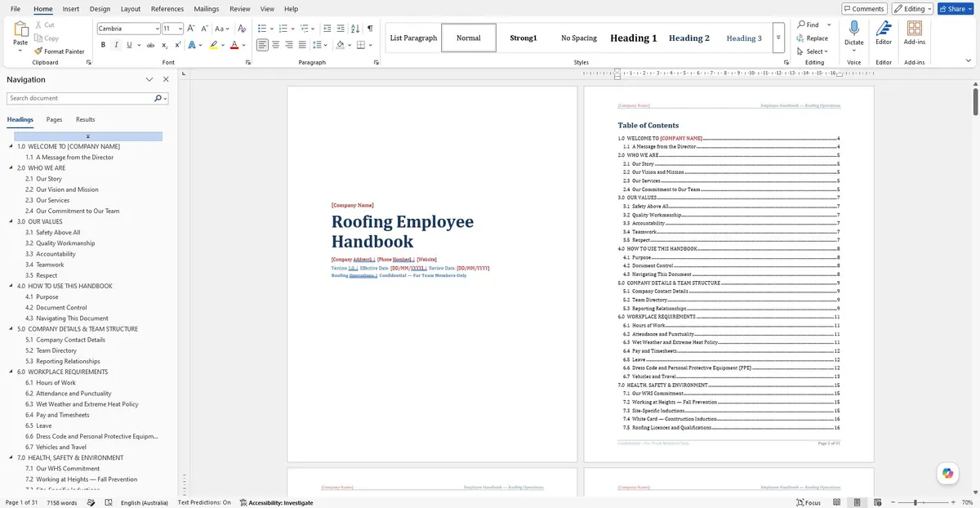Apply Strikethrough to selected text
Image resolution: width=980 pixels, height=508 pixels.
149,45
